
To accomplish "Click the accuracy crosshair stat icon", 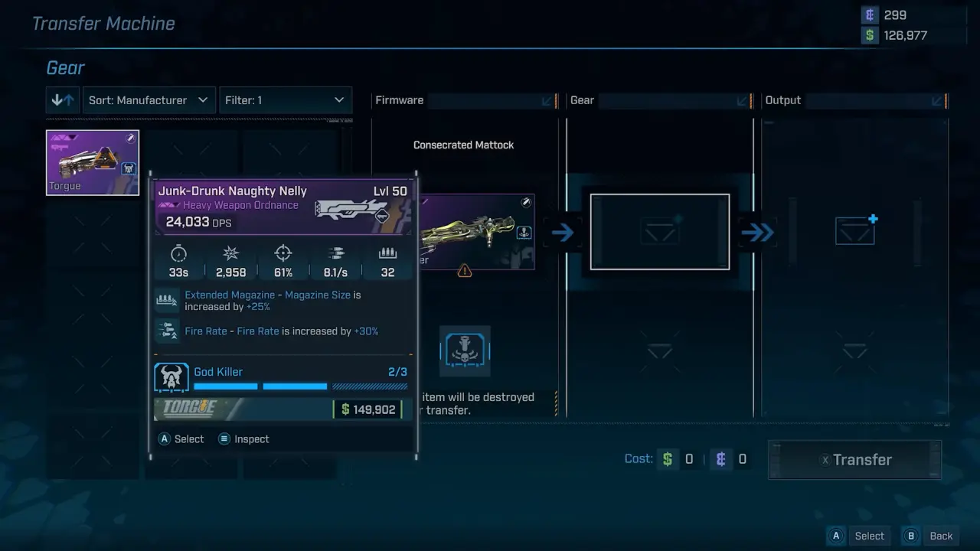I will pos(283,253).
